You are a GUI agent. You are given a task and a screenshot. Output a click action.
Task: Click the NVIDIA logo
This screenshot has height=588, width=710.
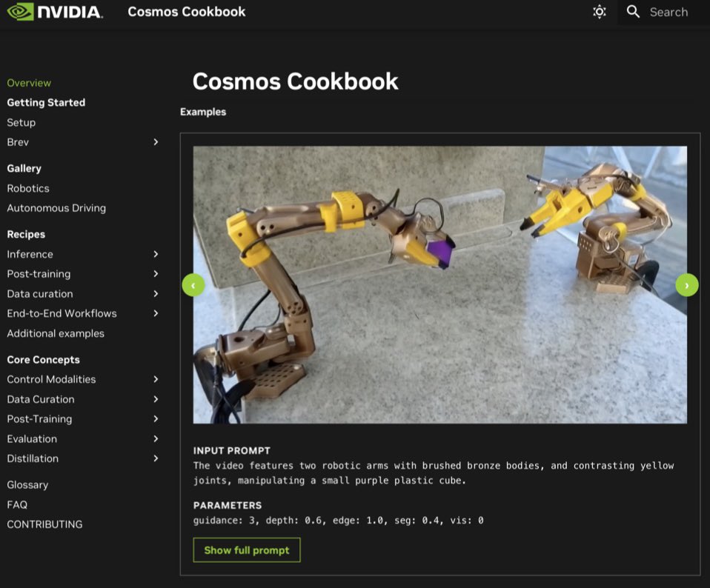click(x=55, y=12)
